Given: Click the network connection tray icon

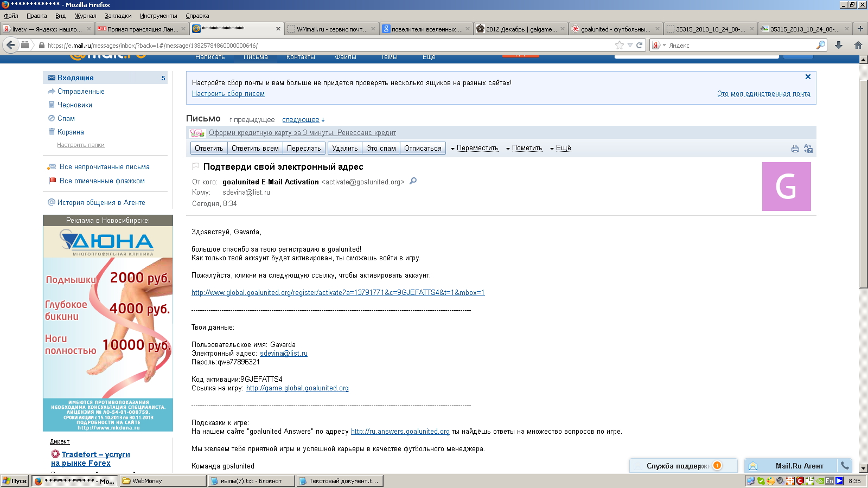Looking at the screenshot, I should (x=751, y=481).
